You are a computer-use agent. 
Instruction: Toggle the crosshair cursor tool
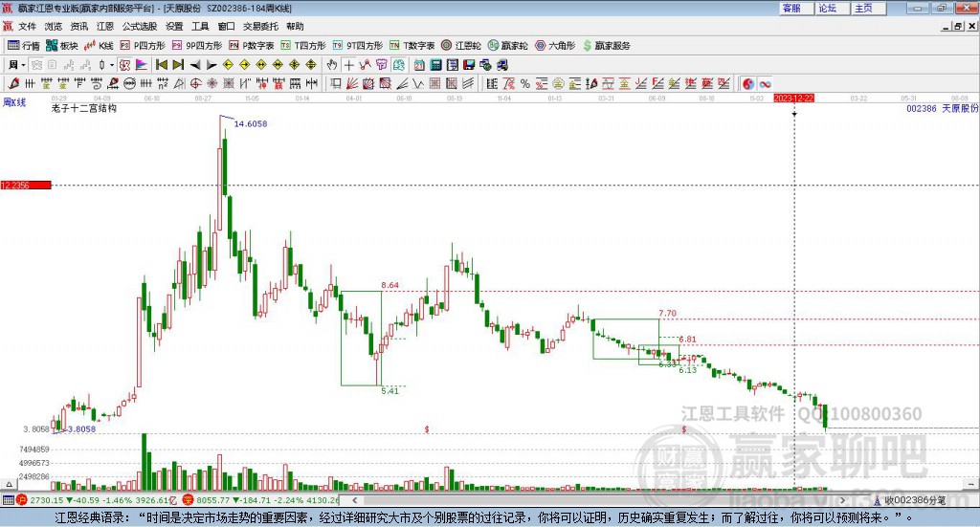coord(348,65)
